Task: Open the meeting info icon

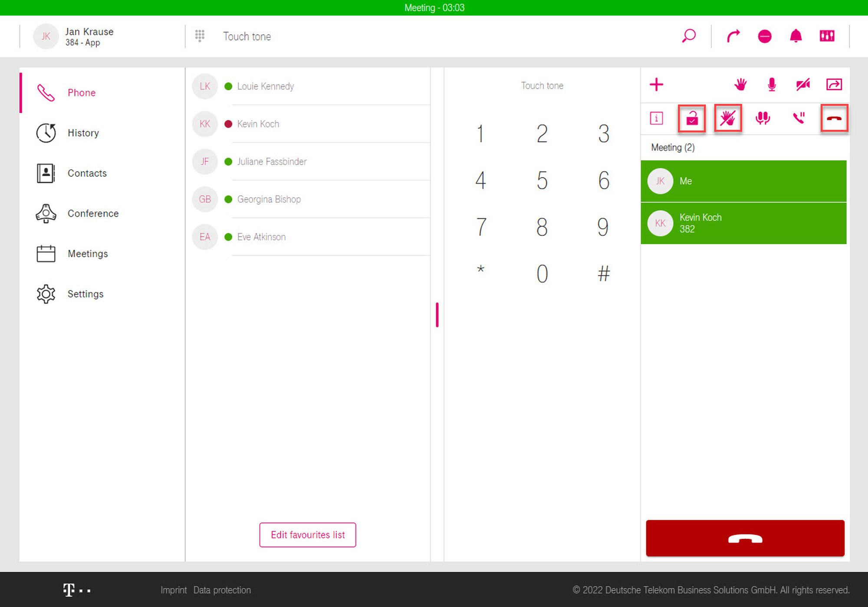Action: (656, 118)
